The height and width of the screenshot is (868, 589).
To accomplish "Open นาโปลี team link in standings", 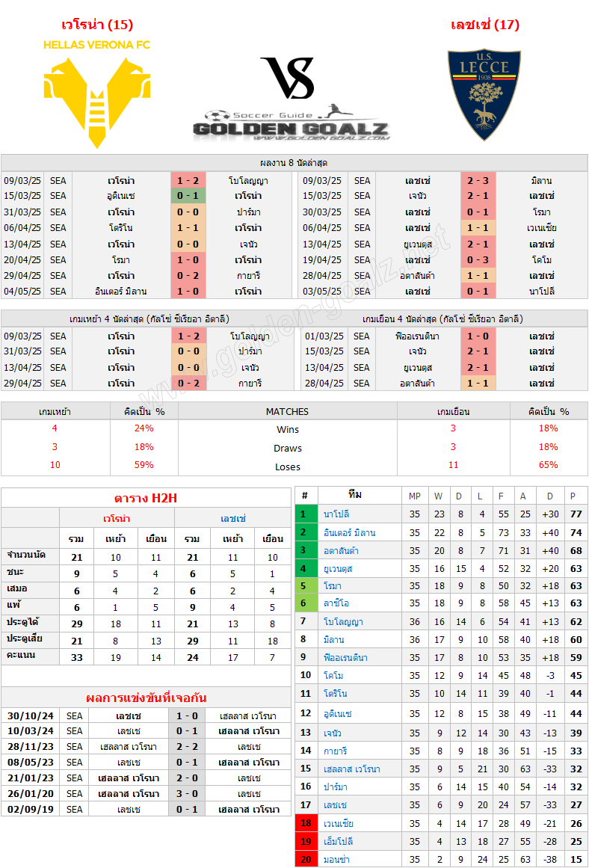I will 337,514.
